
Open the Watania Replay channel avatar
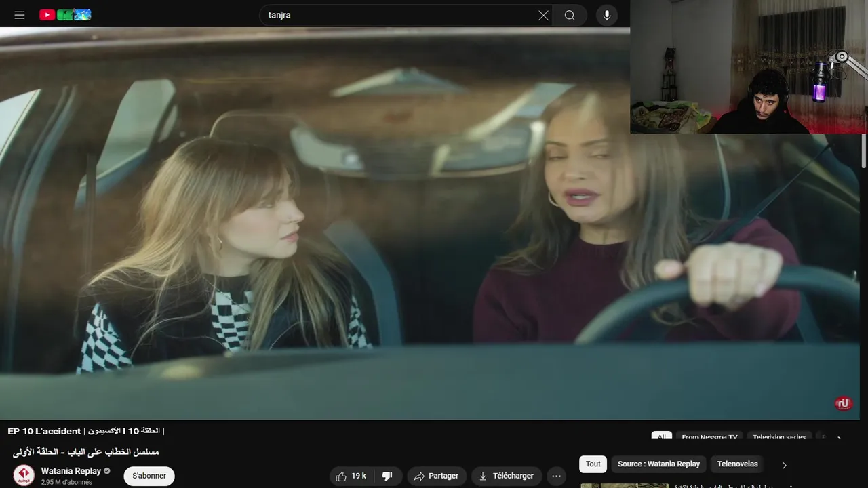click(24, 475)
